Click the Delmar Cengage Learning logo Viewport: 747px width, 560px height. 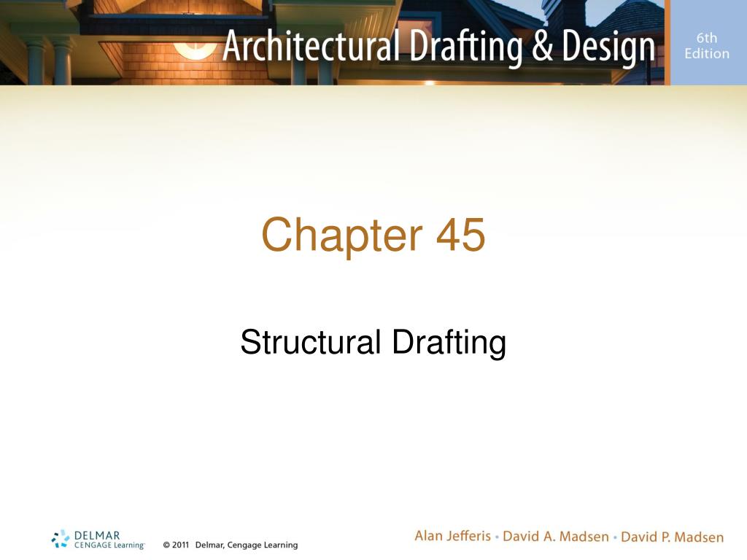tap(98, 540)
